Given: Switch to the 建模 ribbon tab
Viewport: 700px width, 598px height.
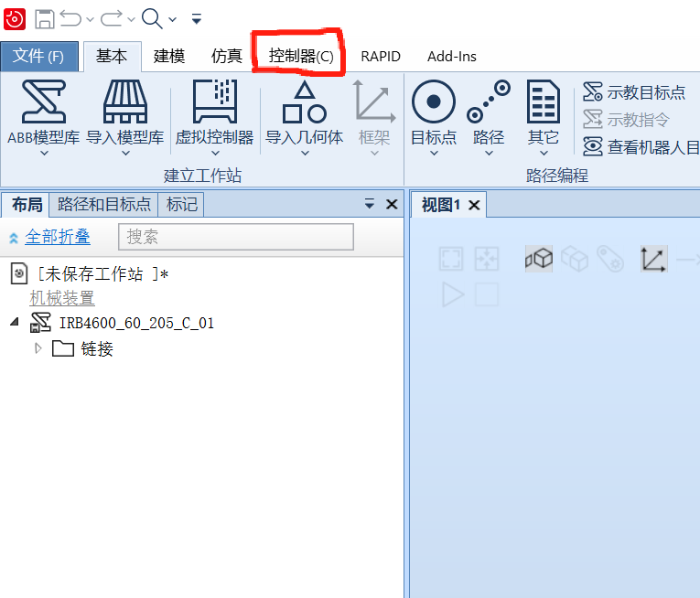Looking at the screenshot, I should (x=169, y=56).
